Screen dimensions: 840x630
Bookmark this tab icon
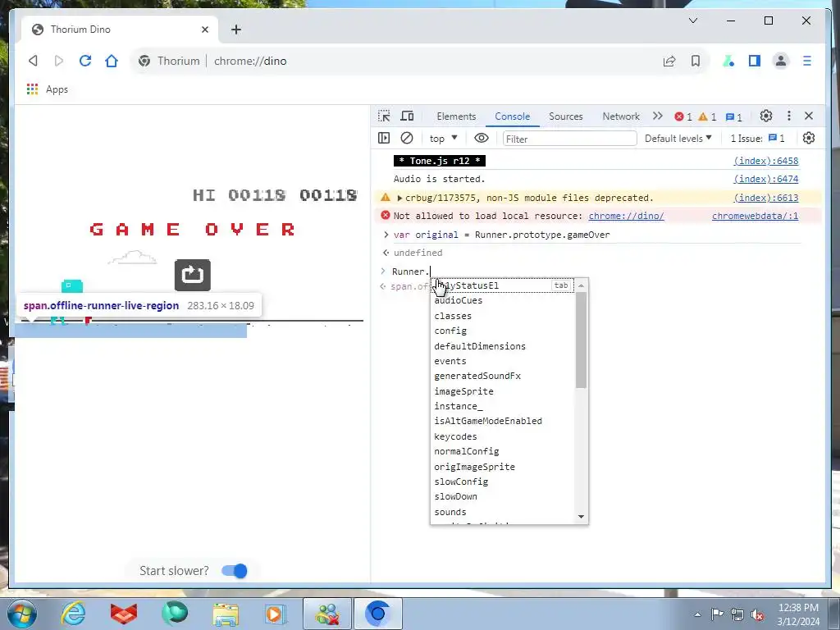coord(696,61)
